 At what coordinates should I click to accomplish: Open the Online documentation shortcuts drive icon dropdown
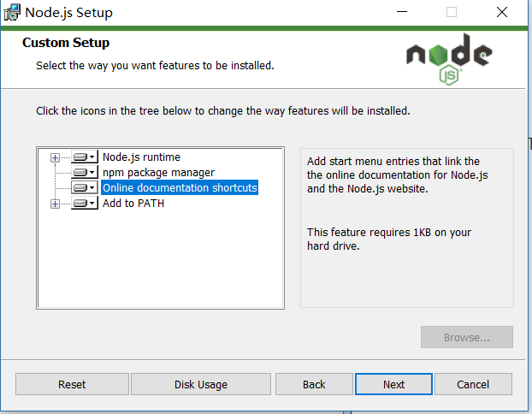(84, 188)
